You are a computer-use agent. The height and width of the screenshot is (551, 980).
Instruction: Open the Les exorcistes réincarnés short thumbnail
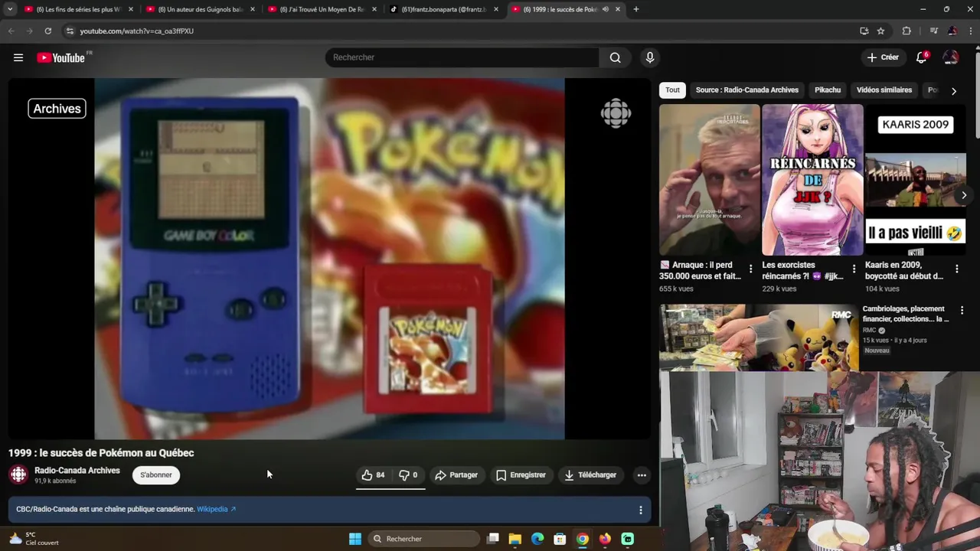812,180
